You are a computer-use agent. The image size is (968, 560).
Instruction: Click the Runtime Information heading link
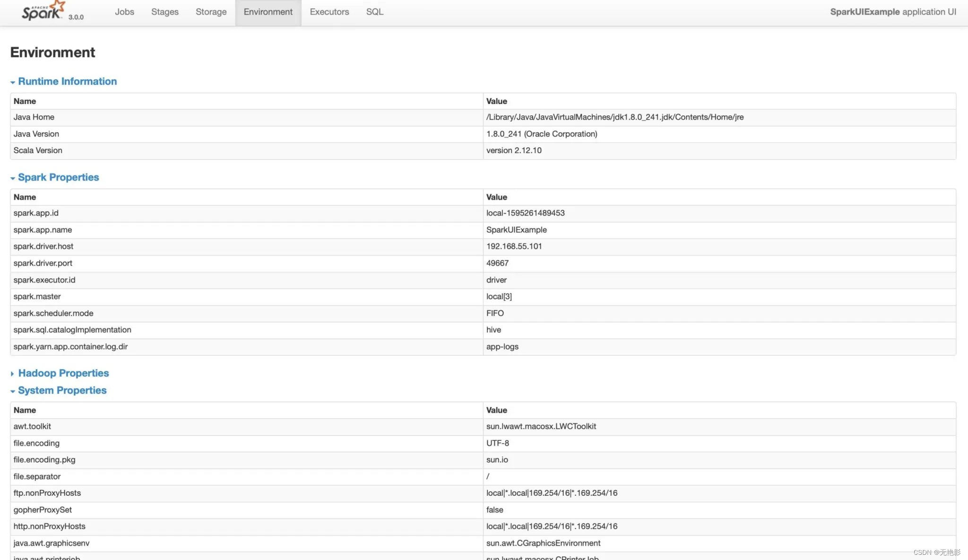67,81
